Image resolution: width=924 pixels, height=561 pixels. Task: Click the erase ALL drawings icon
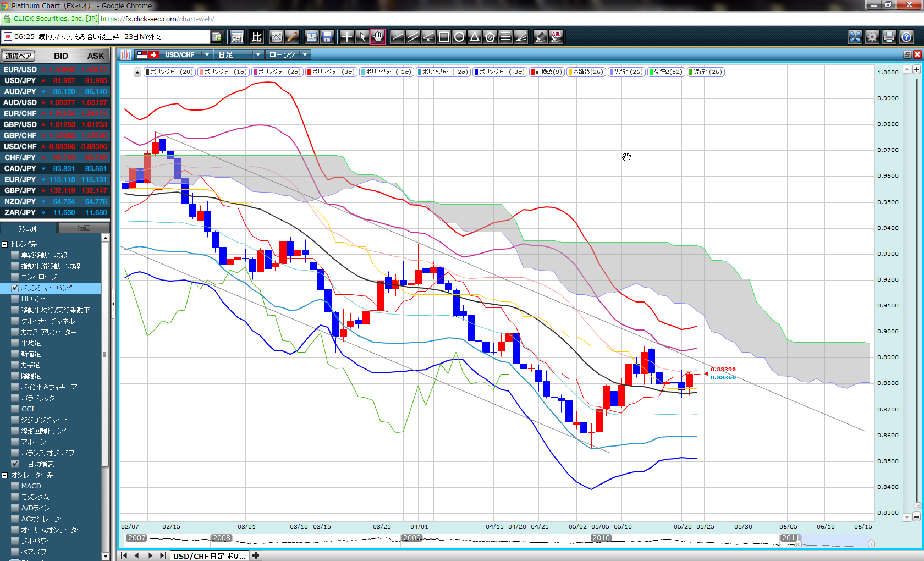tap(556, 37)
